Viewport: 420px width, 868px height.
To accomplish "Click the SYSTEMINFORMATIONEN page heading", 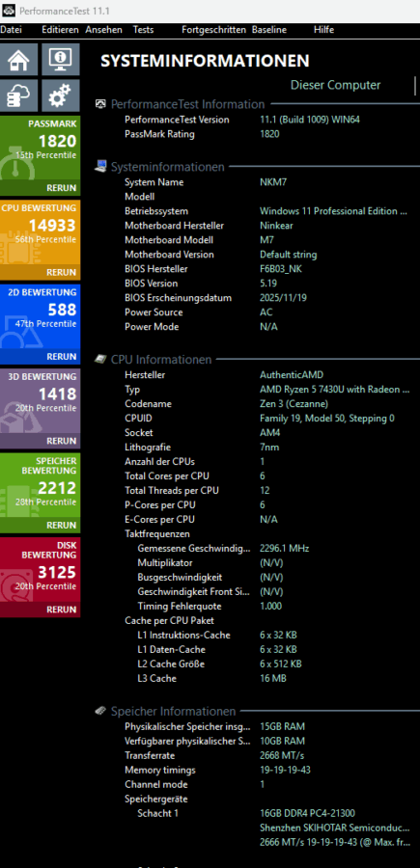I will click(x=205, y=61).
